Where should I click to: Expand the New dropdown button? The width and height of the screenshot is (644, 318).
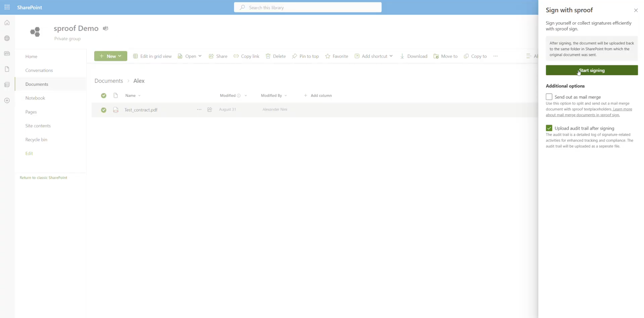point(111,56)
